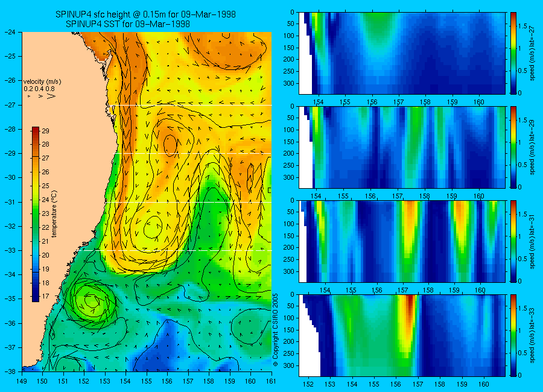Click the speed color bar for lat=-33
This screenshot has width=543, height=392.
pos(513,335)
